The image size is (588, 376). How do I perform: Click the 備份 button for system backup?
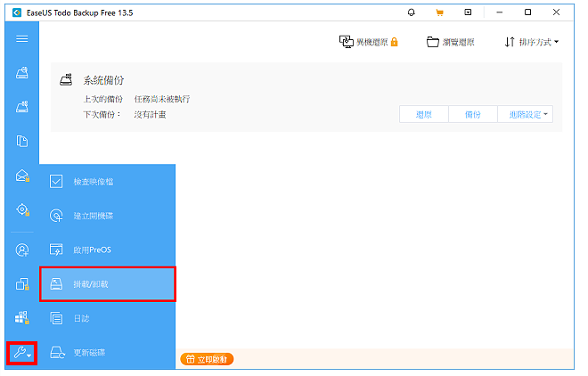473,114
